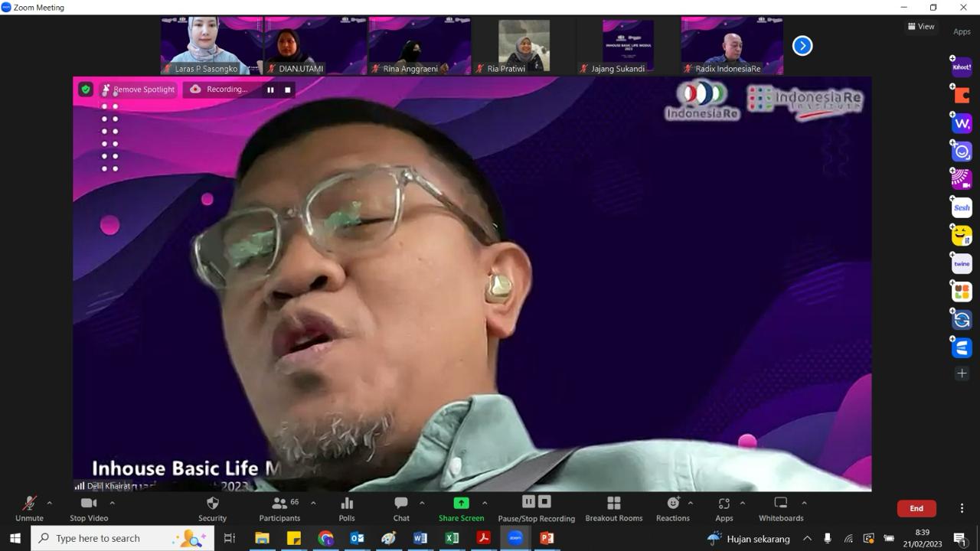Open the View menu
Image resolution: width=980 pixels, height=551 pixels.
pos(921,26)
